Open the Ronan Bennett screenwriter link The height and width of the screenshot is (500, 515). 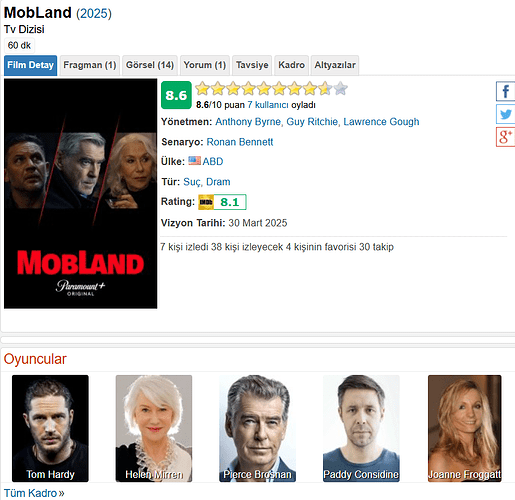(240, 142)
